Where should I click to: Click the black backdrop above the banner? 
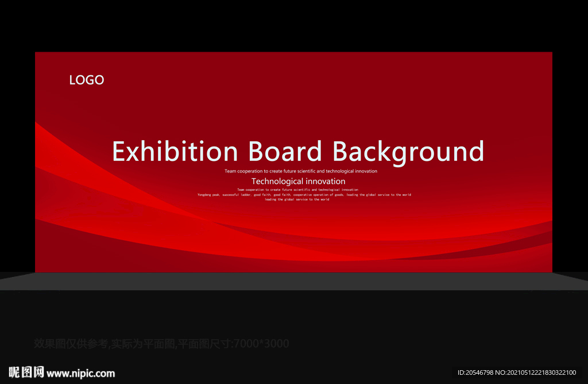[x=294, y=25]
